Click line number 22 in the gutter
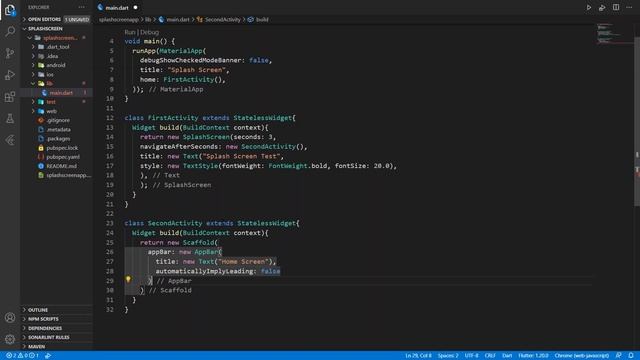This screenshot has height=360, width=640. [110, 213]
